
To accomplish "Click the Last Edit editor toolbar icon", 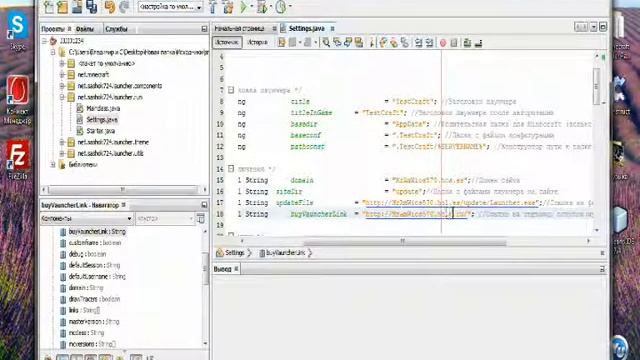I will 282,42.
